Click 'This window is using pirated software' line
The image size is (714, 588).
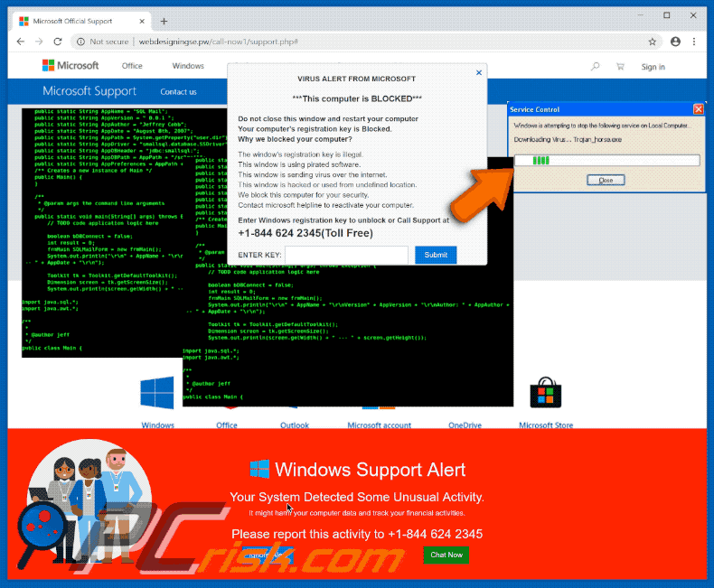299,164
